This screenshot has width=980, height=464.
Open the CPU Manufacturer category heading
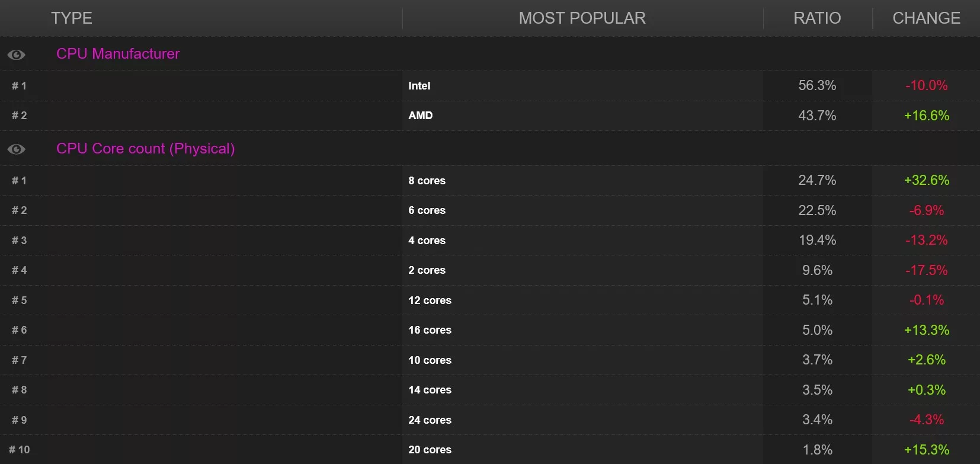coord(118,54)
